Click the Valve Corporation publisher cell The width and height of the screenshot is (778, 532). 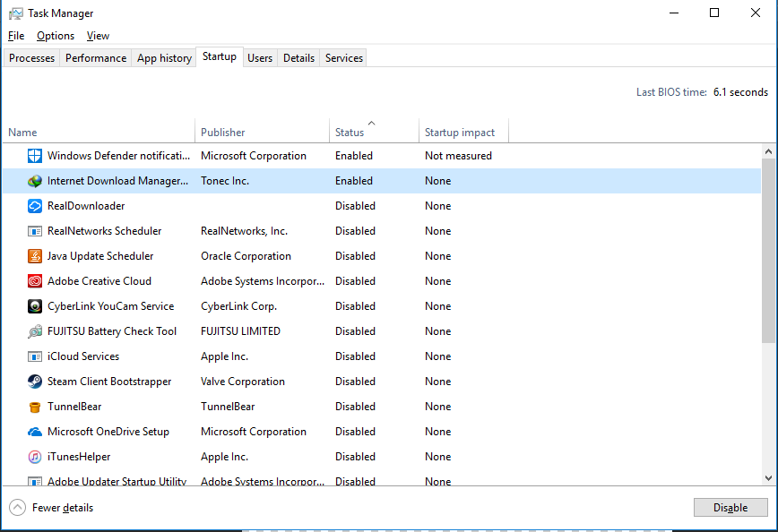tap(243, 382)
